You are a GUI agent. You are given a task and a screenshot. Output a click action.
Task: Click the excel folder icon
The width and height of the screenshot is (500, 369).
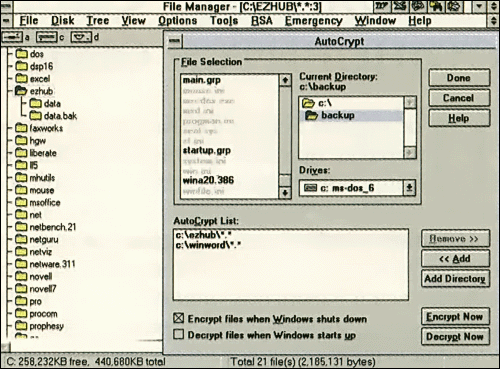[22, 78]
